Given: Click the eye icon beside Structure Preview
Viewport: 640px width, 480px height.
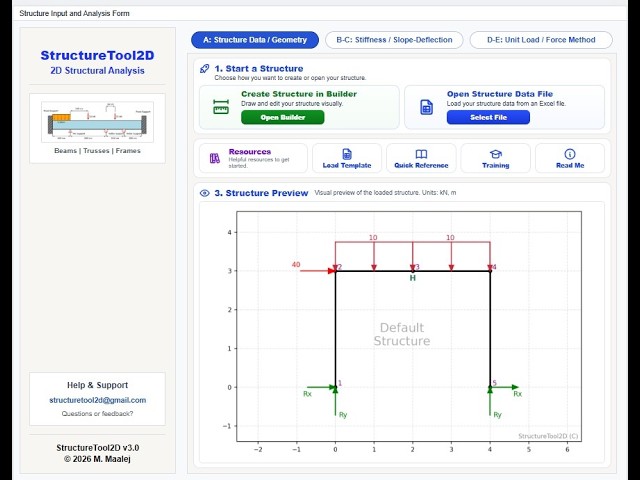Looking at the screenshot, I should 204,193.
